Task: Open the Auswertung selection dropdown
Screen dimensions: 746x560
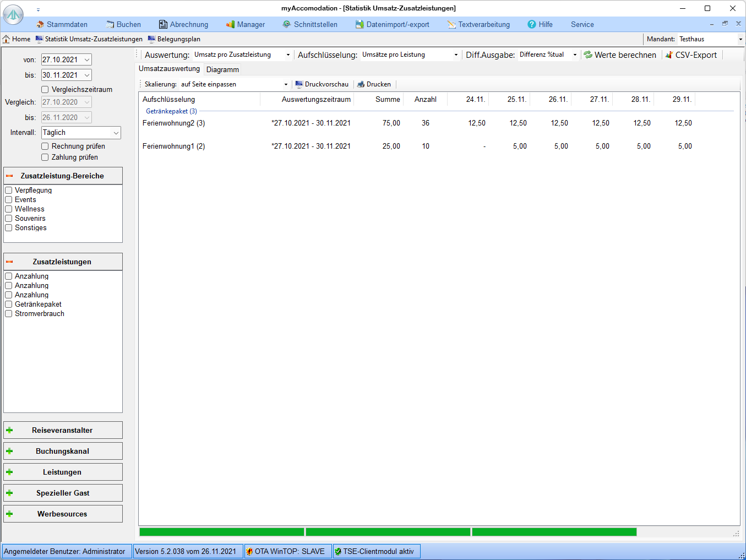Action: click(242, 55)
